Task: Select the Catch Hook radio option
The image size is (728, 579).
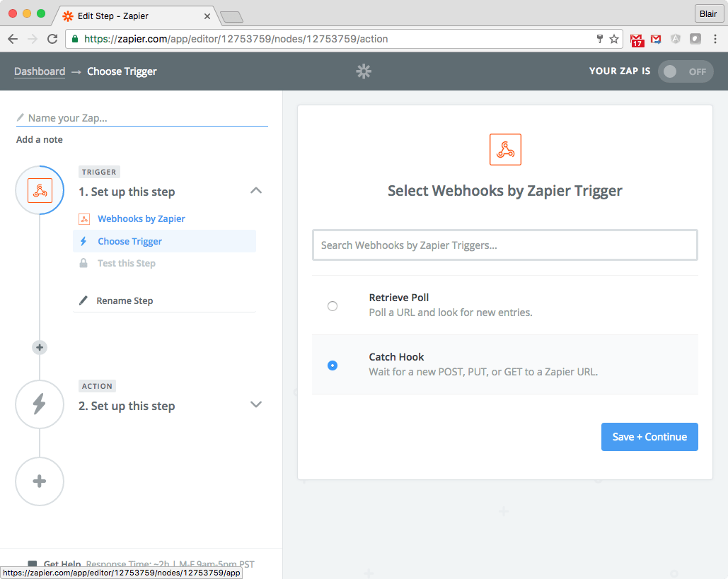Action: 333,365
